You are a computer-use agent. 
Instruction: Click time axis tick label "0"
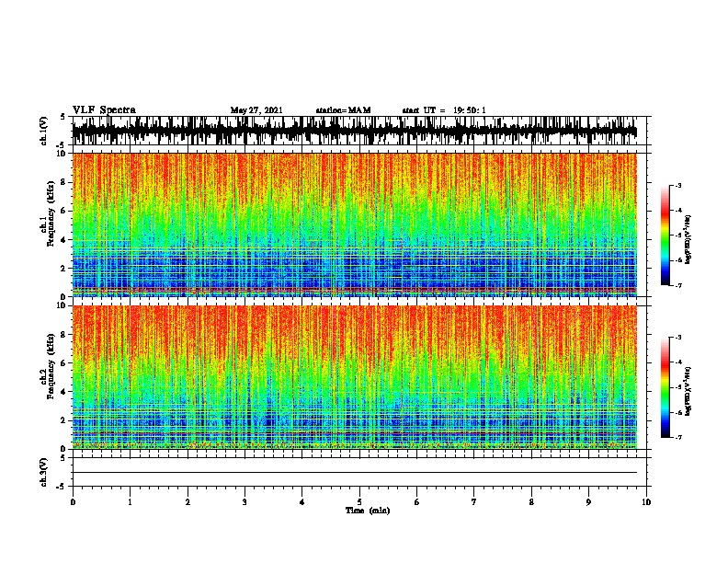tap(73, 502)
